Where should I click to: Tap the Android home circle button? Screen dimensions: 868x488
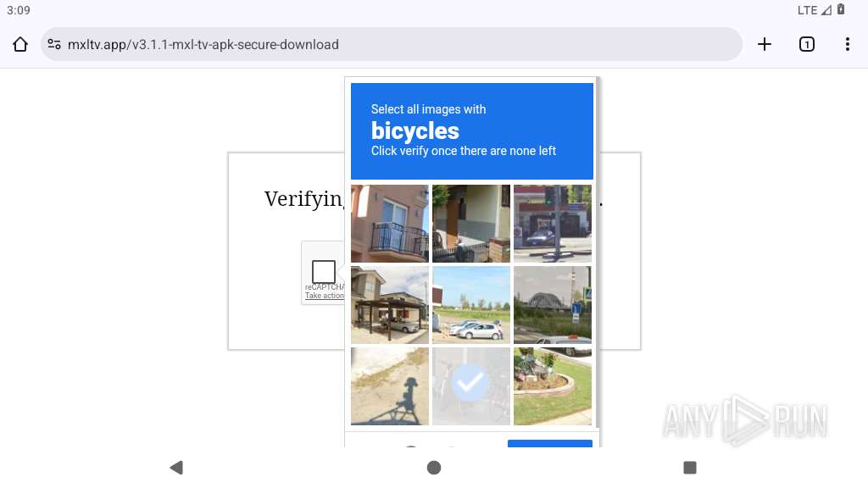tap(434, 468)
